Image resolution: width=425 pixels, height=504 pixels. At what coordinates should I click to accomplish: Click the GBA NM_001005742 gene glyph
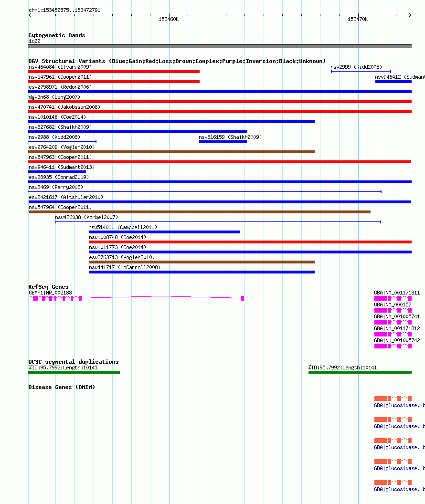393,346
